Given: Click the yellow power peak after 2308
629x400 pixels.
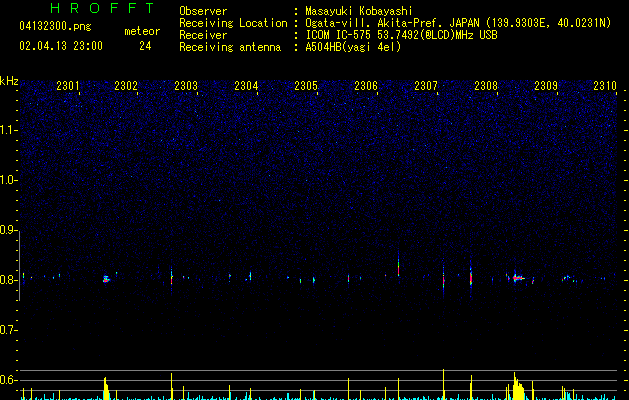Looking at the screenshot, I should tap(517, 386).
